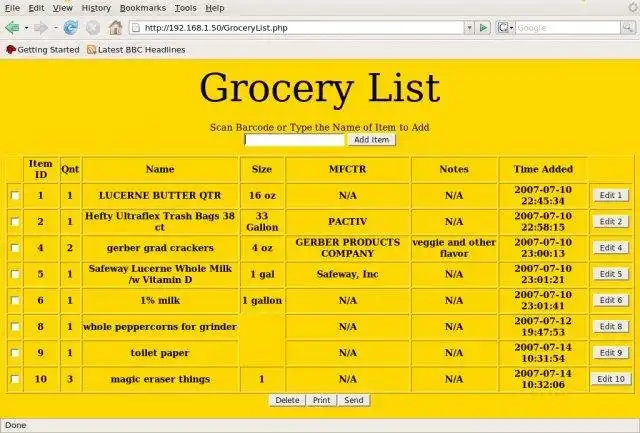Click the veggie and other flavor note
Screen dimensions: 640x433
454,248
